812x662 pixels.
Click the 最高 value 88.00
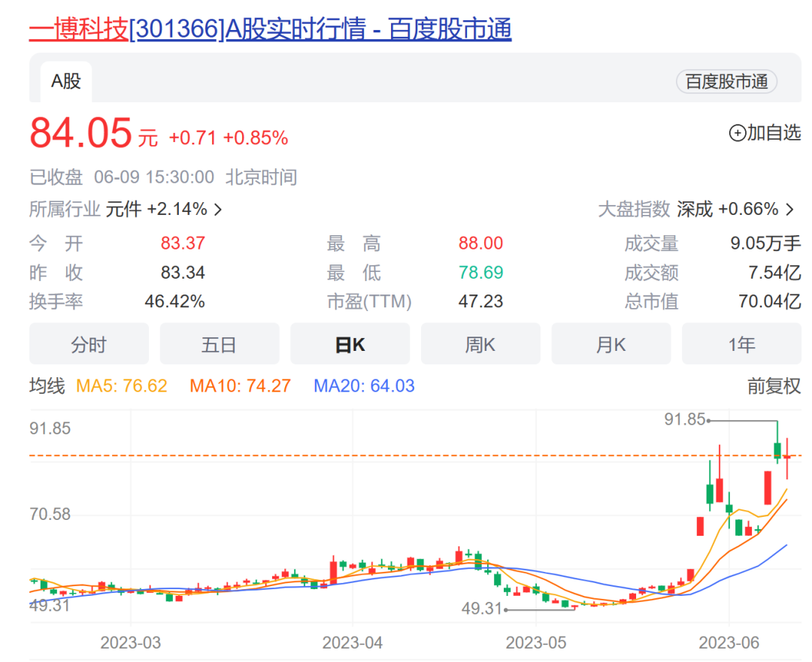coord(480,243)
